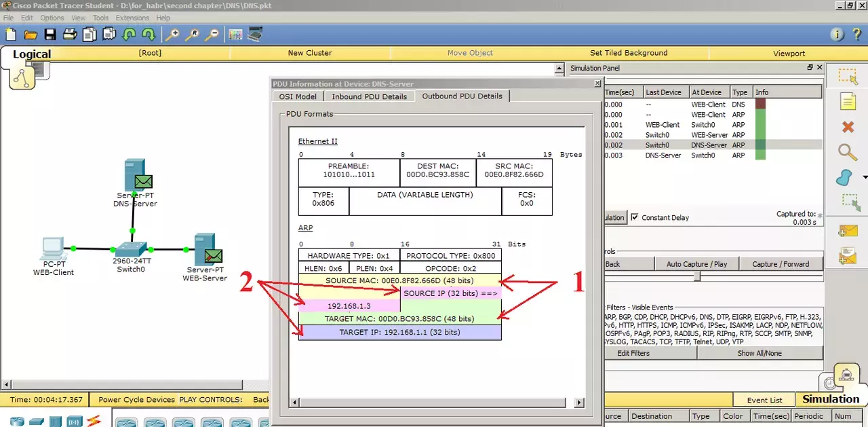Switch to OSI Model tab

coord(298,96)
